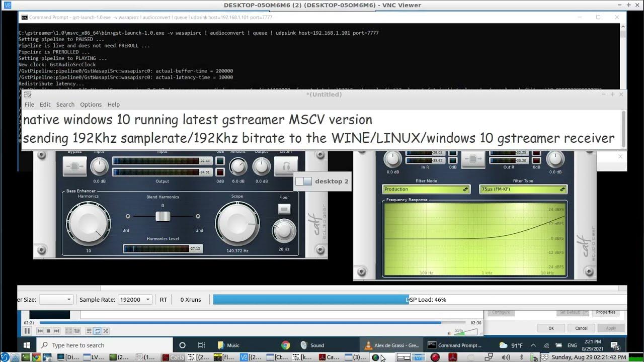Viewport: 644px width, 362px height.
Task: Open the Buffer Size dropdown
Action: 56,300
